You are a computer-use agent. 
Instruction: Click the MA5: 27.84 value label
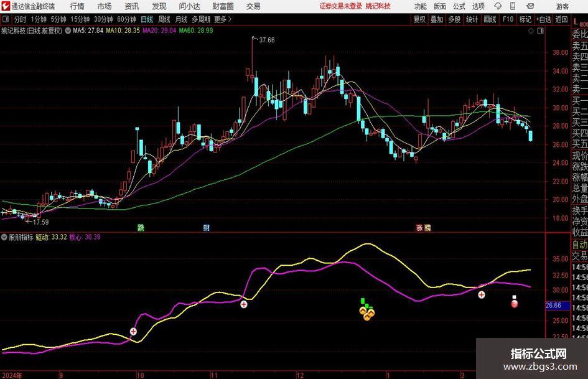(88, 30)
